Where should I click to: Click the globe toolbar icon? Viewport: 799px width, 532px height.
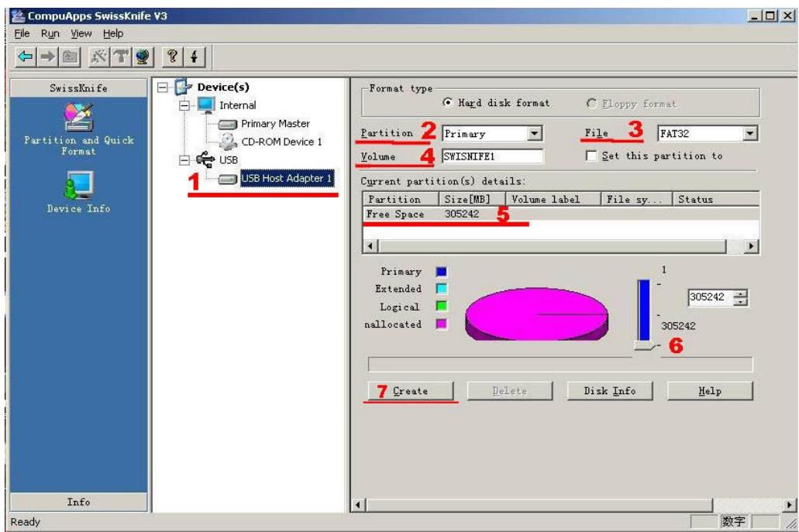coord(143,57)
